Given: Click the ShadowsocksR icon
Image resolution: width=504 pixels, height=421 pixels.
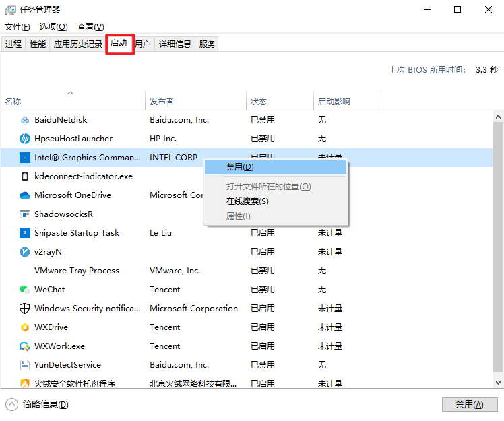Looking at the screenshot, I should (x=25, y=214).
